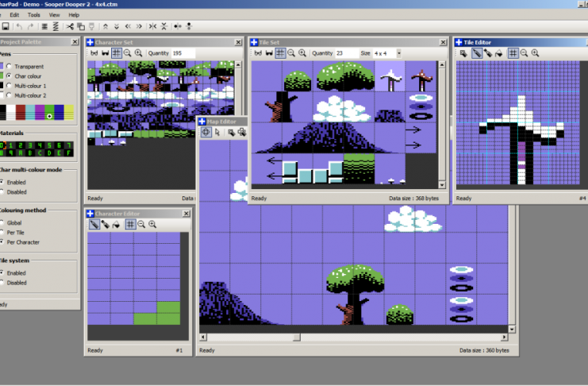Pick the cyan swatch in Project Palette
The height and width of the screenshot is (386, 588).
30,112
